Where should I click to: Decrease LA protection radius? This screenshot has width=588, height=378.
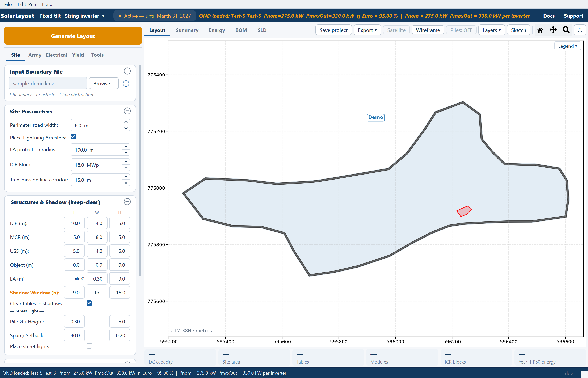tap(126, 153)
